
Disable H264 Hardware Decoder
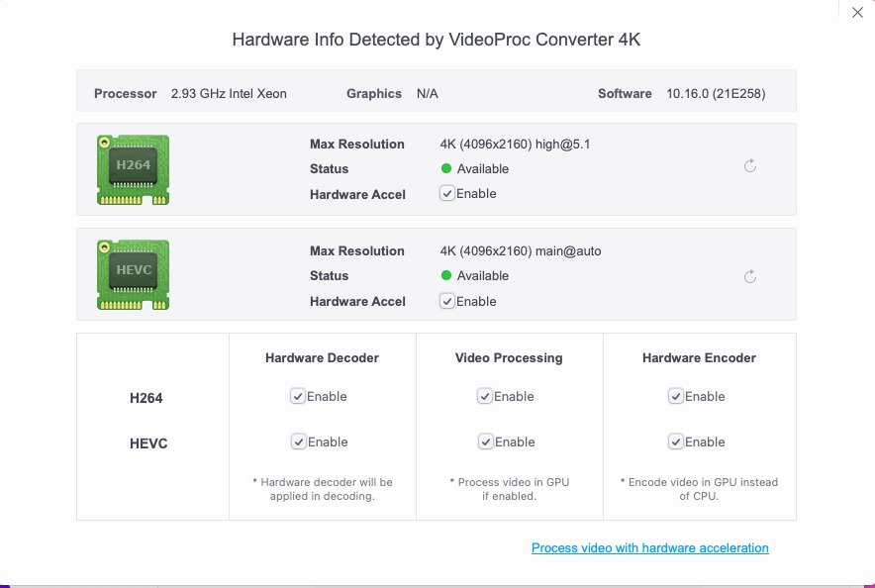pyautogui.click(x=298, y=397)
